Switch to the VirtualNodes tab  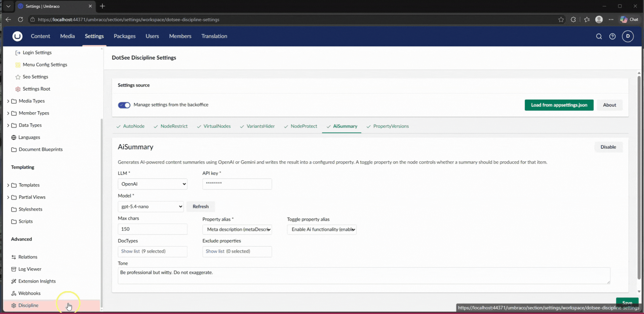(214, 126)
